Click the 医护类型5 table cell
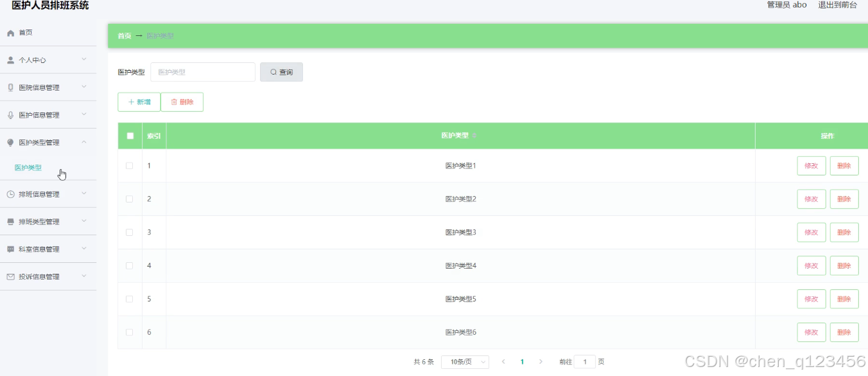 click(x=460, y=299)
